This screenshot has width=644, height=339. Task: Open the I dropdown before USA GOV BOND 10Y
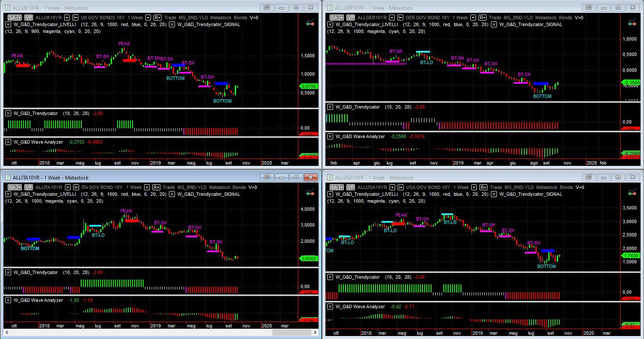point(400,187)
